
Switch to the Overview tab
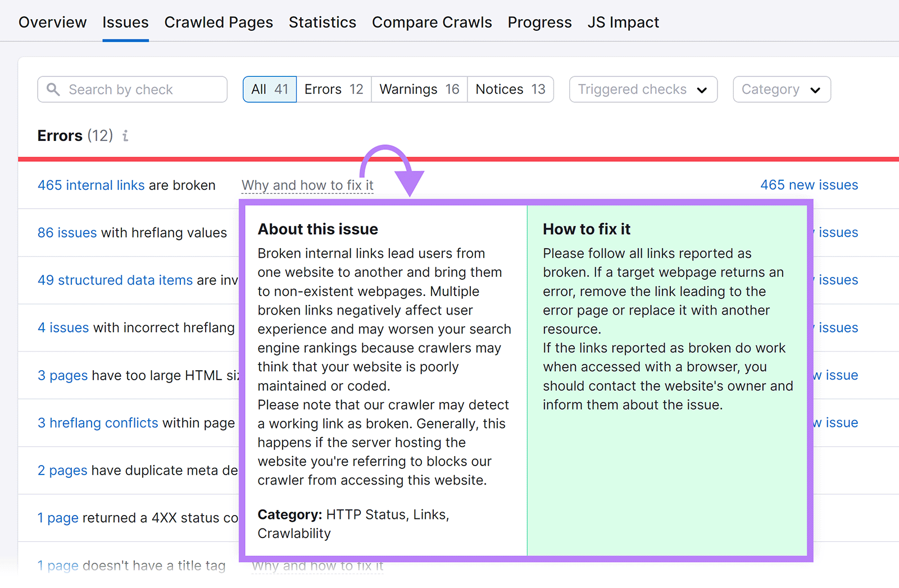(x=52, y=22)
